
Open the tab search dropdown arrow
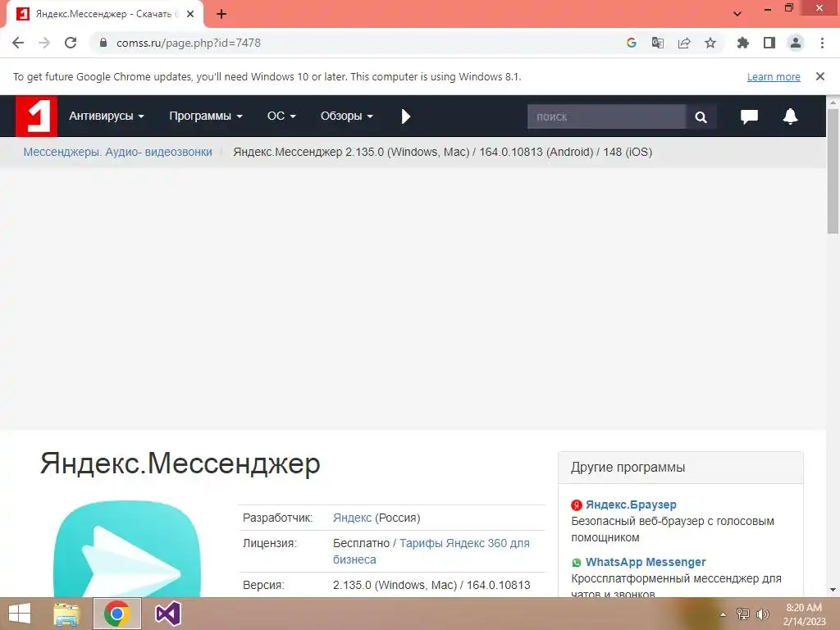coord(737,14)
